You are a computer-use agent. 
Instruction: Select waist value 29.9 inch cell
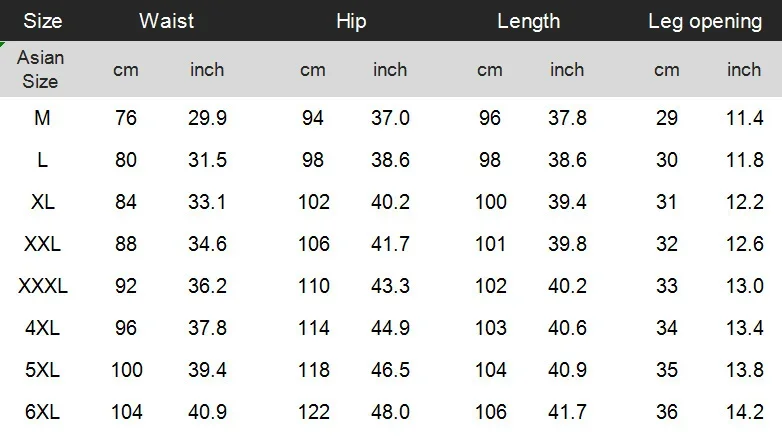207,118
